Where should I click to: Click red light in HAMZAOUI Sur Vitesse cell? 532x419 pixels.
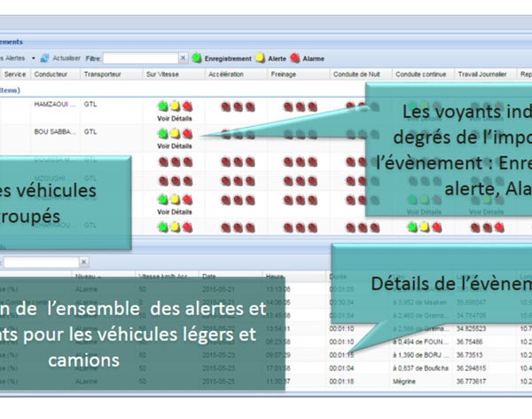187,106
